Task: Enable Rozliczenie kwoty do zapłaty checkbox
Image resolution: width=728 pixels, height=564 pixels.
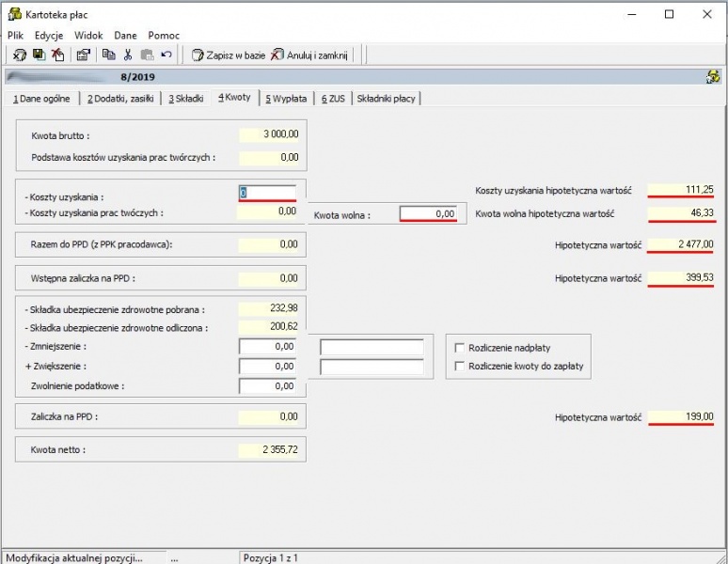Action: click(460, 366)
